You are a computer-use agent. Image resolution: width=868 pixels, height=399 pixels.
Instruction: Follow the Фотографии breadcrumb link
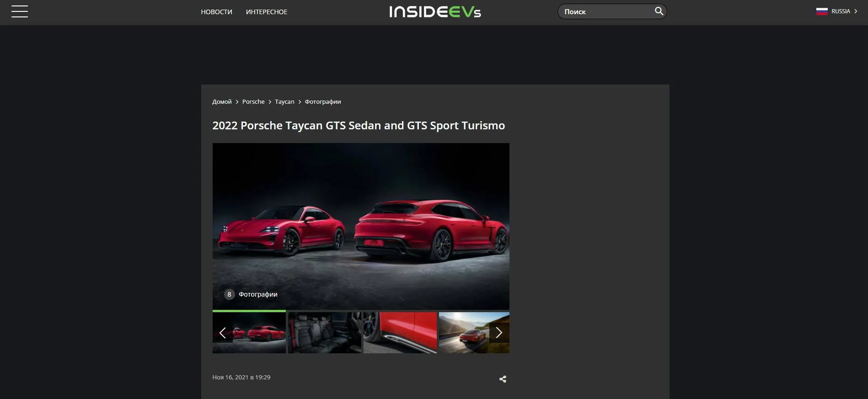click(x=323, y=101)
